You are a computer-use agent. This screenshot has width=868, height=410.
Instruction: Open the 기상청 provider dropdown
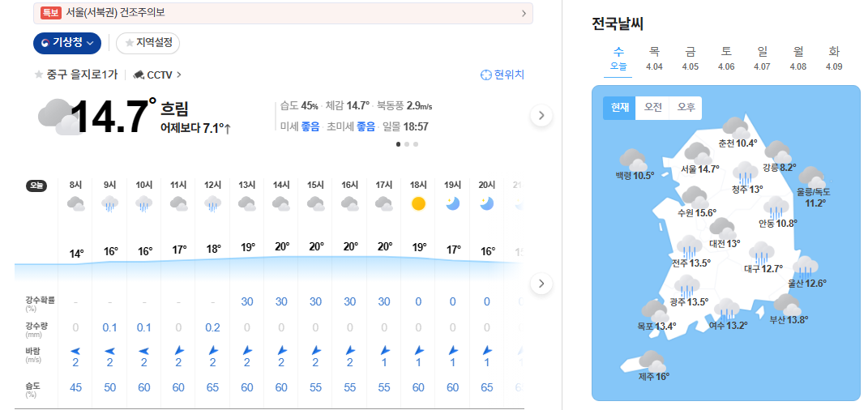click(67, 43)
